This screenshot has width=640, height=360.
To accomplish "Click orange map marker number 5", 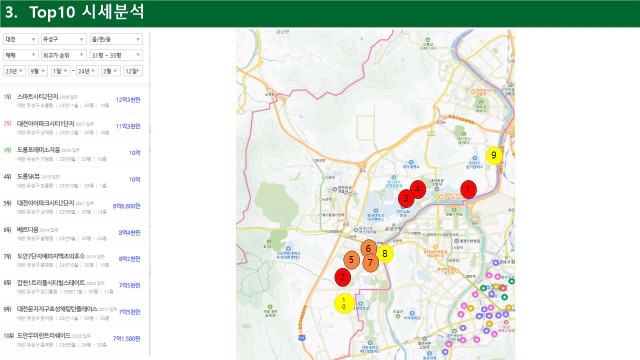I will click(x=351, y=260).
